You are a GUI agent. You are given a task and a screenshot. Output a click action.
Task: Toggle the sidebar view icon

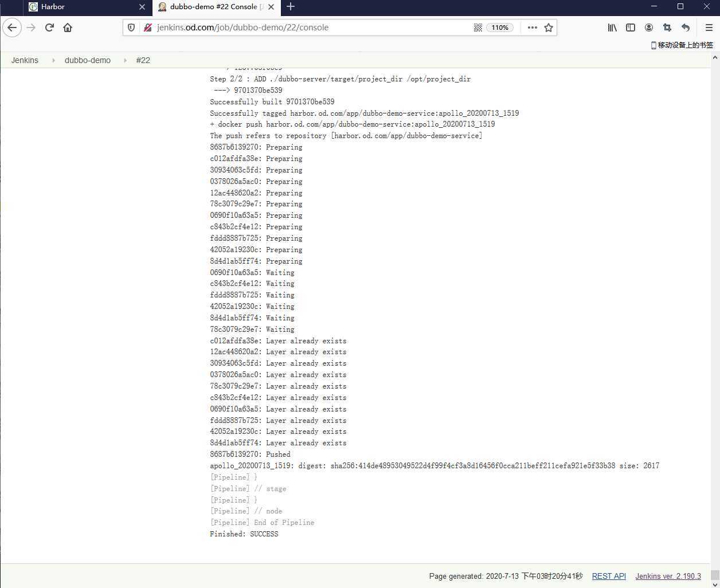click(631, 28)
